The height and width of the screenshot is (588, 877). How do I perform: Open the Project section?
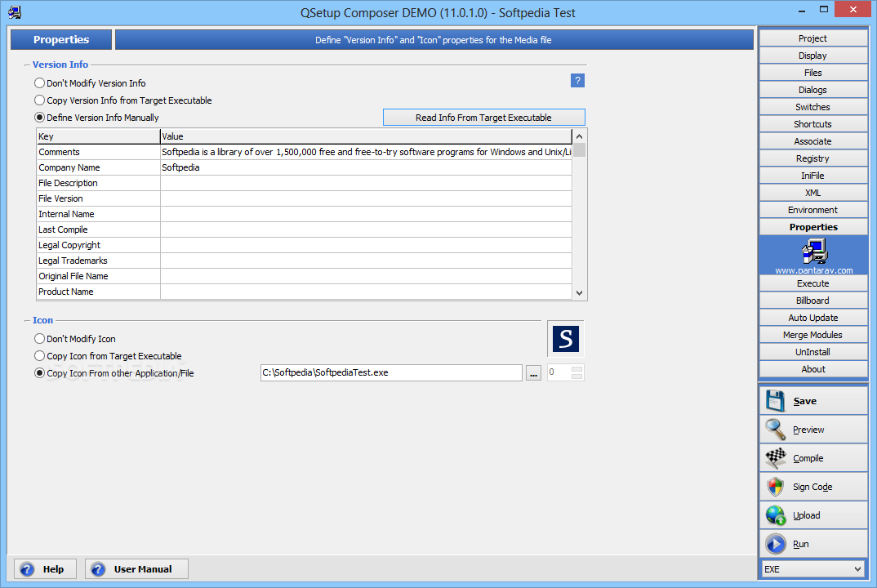pyautogui.click(x=812, y=38)
